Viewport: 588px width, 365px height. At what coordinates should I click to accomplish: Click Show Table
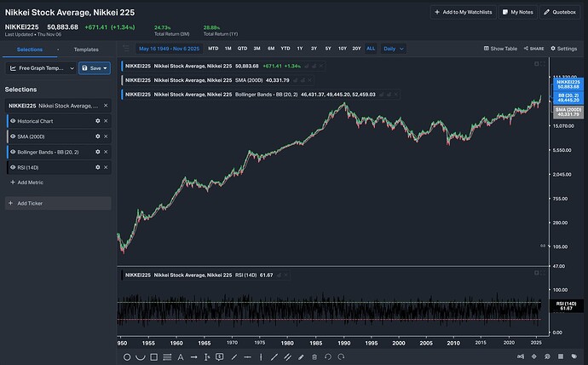(500, 49)
